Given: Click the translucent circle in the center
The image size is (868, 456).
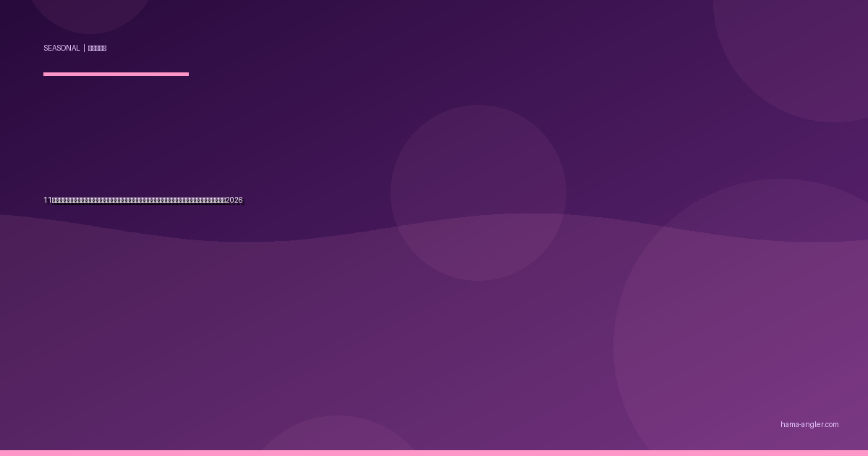Looking at the screenshot, I should click(x=478, y=193).
